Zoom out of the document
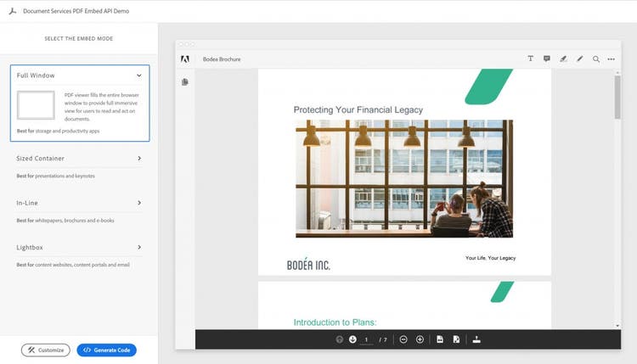Screen dimensions: 637x364 point(403,339)
